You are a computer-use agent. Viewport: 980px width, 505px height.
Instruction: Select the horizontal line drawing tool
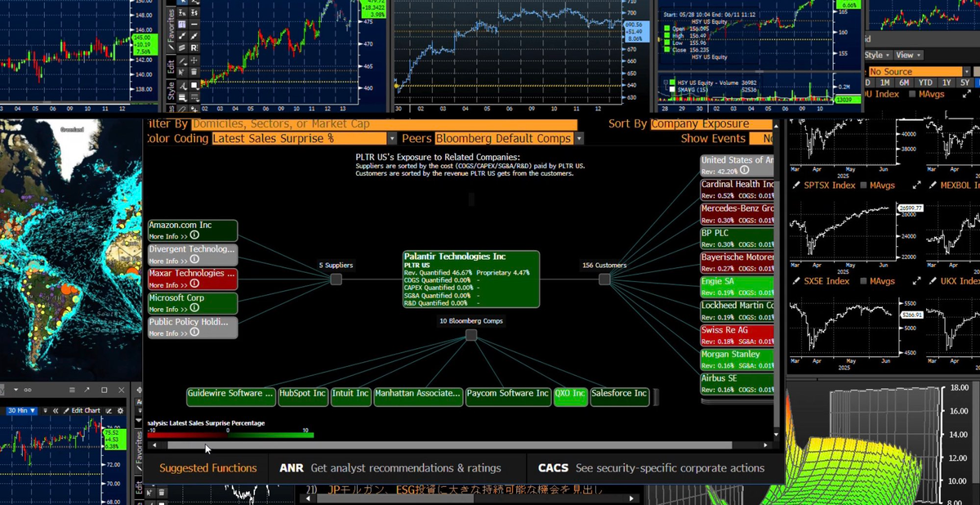(194, 24)
